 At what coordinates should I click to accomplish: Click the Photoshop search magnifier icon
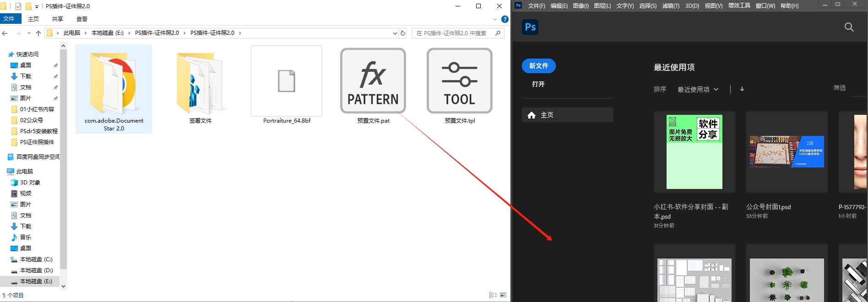(849, 27)
